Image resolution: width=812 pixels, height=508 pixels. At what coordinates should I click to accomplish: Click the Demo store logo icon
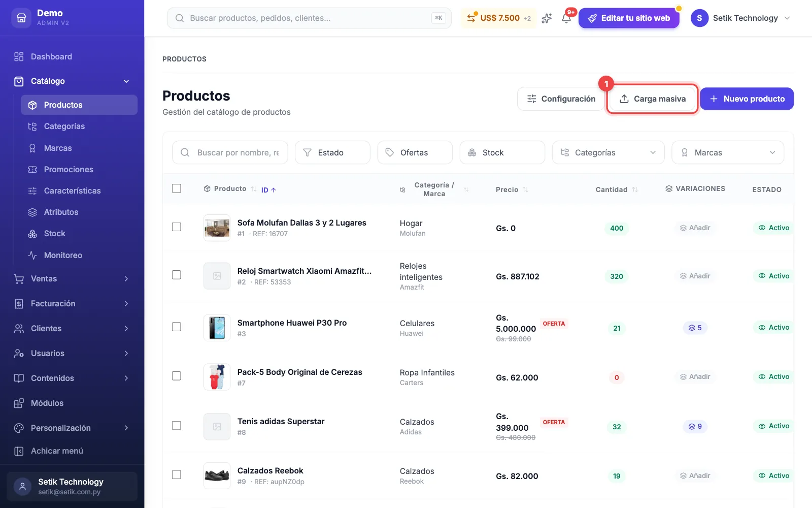click(x=21, y=18)
